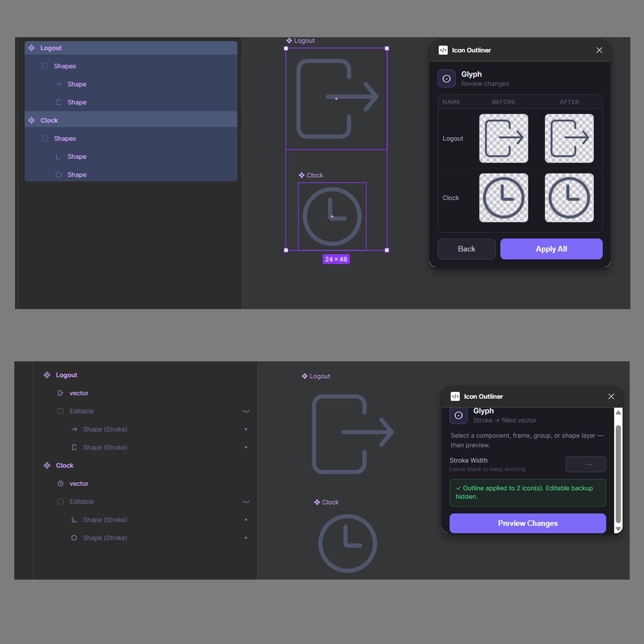Click the logout icon artwork on lower canvas
The width and height of the screenshot is (644, 644).
pyautogui.click(x=353, y=434)
